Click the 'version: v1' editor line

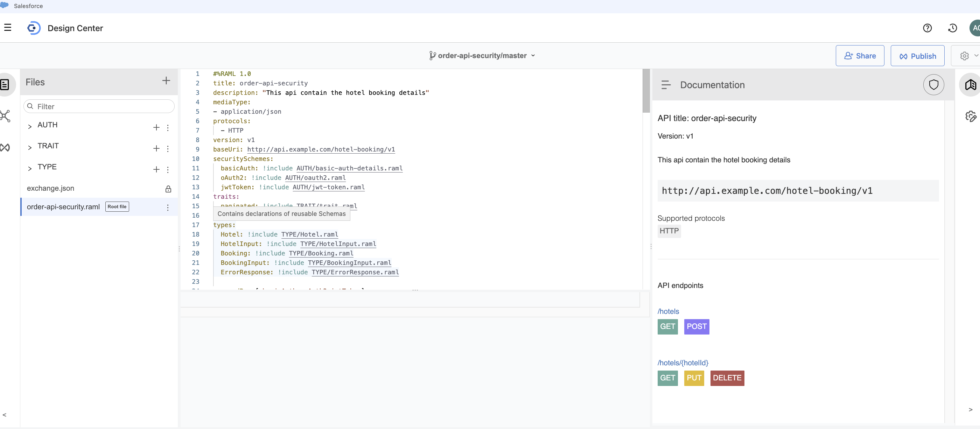(233, 140)
